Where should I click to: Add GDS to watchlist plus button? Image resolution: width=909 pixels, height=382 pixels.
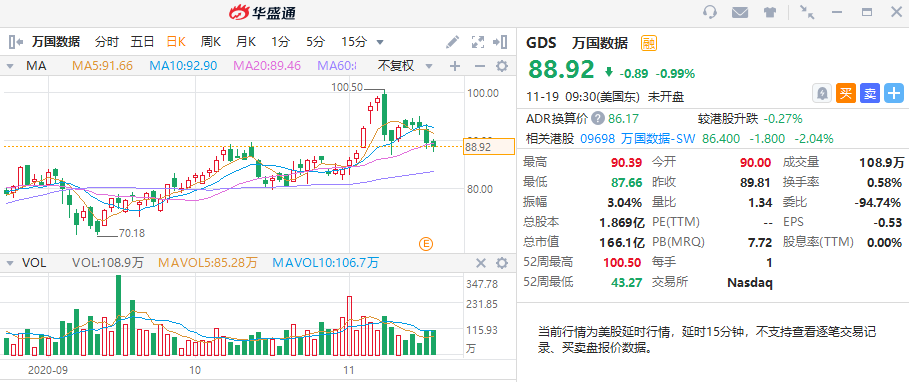pyautogui.click(x=894, y=93)
